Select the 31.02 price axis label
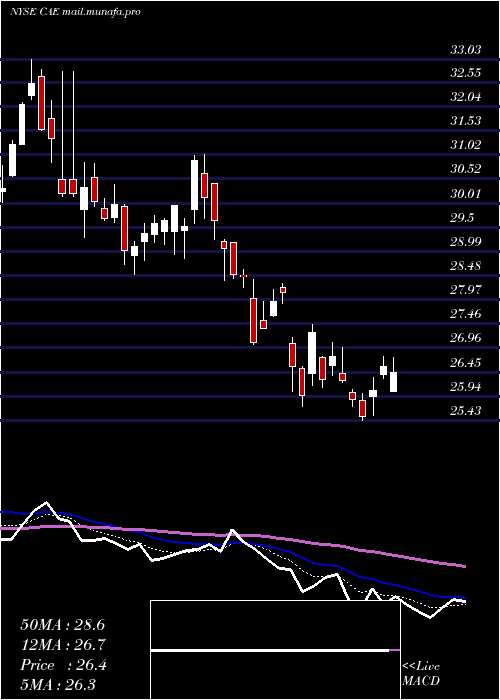Screen dimensions: 500x700 pyautogui.click(x=465, y=145)
